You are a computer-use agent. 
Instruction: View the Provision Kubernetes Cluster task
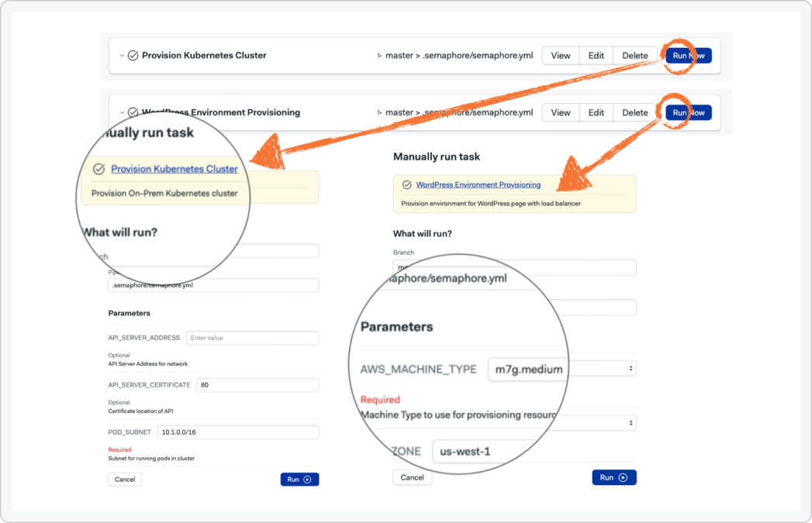coord(560,56)
